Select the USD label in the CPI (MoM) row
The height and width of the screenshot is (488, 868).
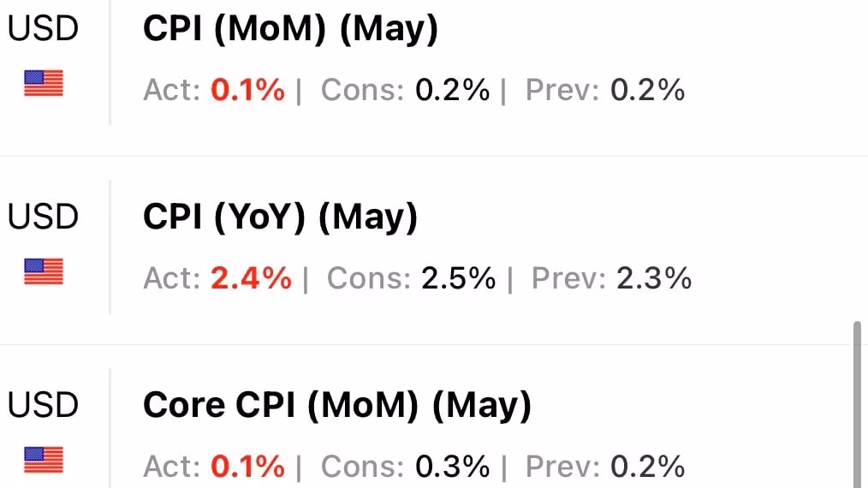[43, 29]
